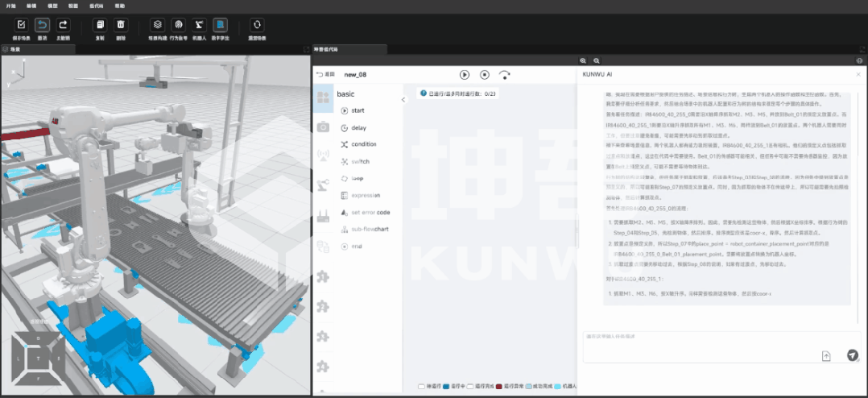Select the sensor signal sidebar category
This screenshot has height=398, width=868.
(324, 155)
